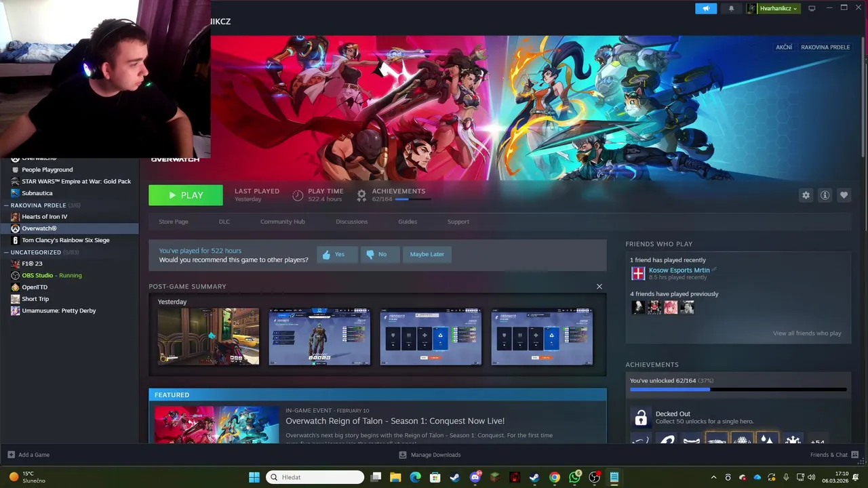
Task: Open the Store Page tab
Action: point(174,222)
